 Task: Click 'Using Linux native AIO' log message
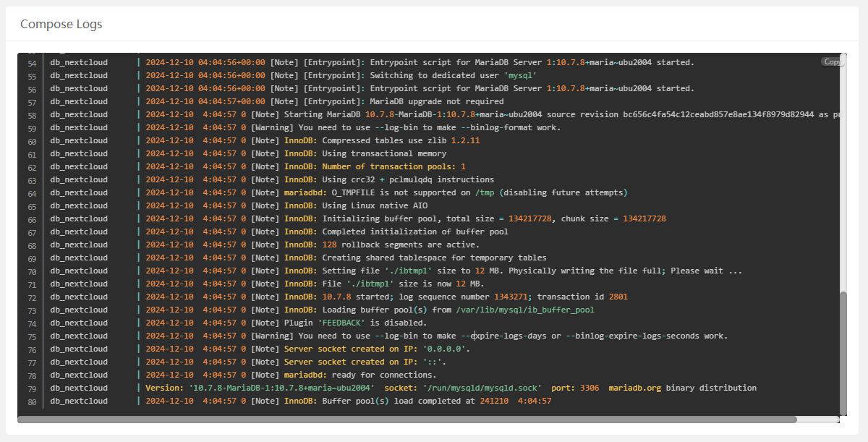point(374,206)
